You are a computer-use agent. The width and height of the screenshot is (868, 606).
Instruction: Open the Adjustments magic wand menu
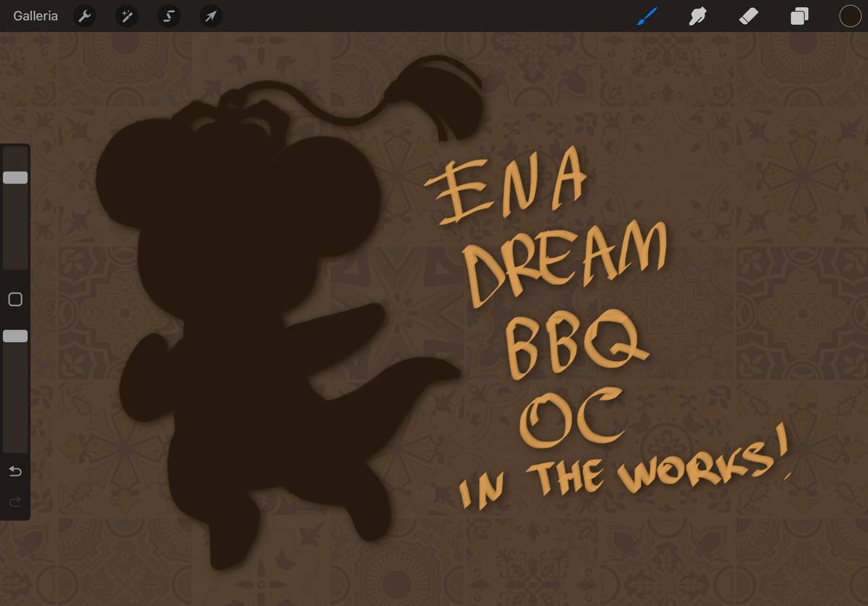pyautogui.click(x=127, y=16)
